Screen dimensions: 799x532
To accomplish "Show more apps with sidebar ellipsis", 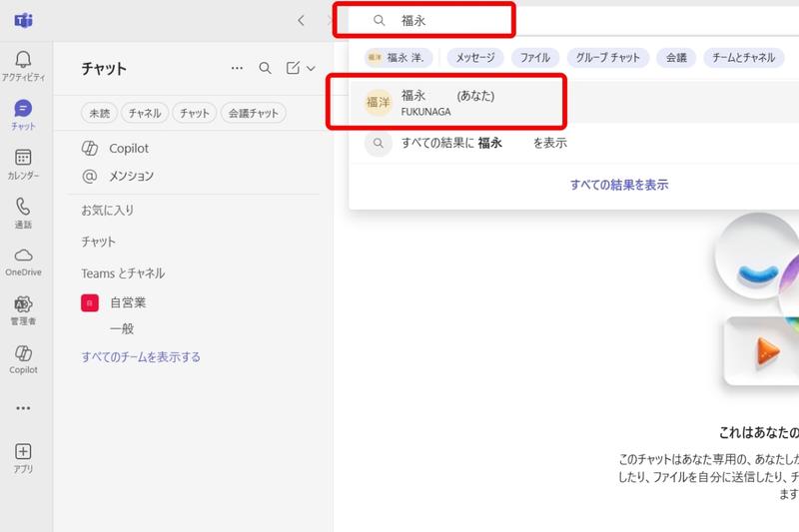I will point(23,408).
